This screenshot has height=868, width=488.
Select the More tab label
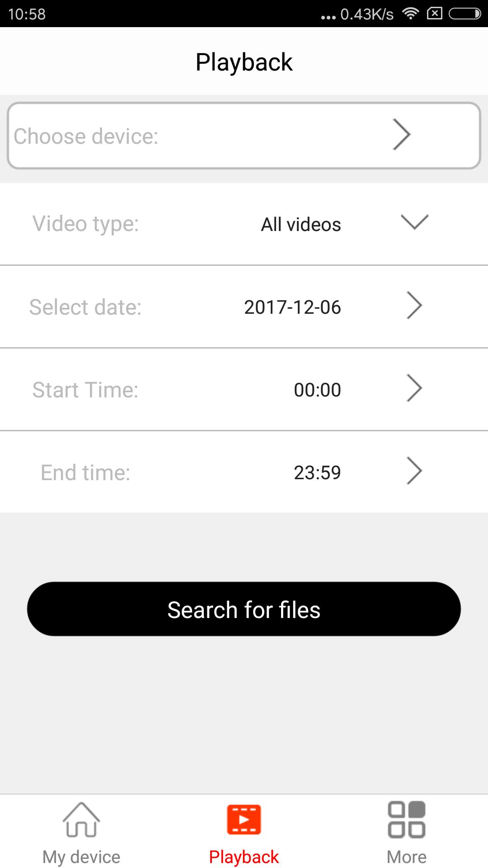(x=407, y=857)
